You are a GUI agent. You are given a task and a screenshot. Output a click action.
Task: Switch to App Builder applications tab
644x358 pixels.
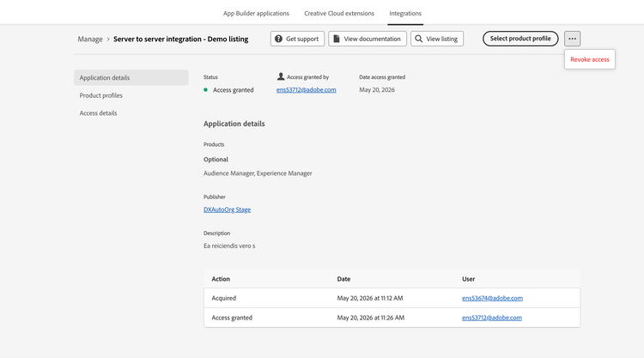coord(256,13)
